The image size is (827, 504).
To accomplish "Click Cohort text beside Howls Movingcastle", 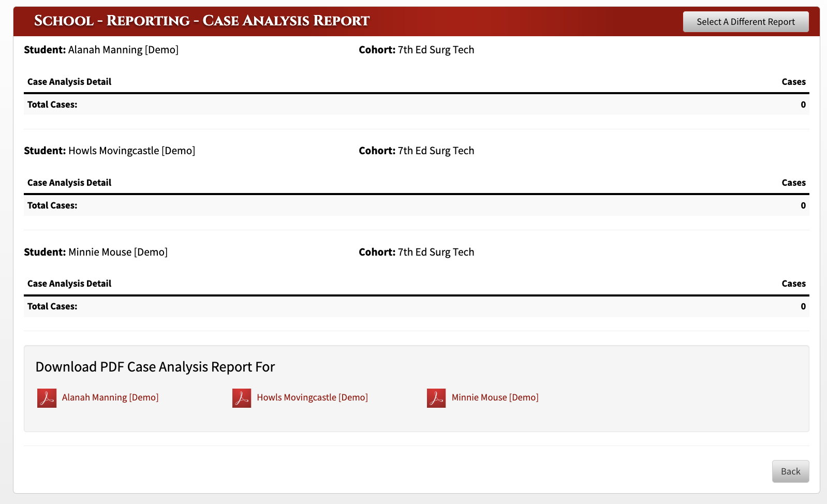I will coord(417,151).
